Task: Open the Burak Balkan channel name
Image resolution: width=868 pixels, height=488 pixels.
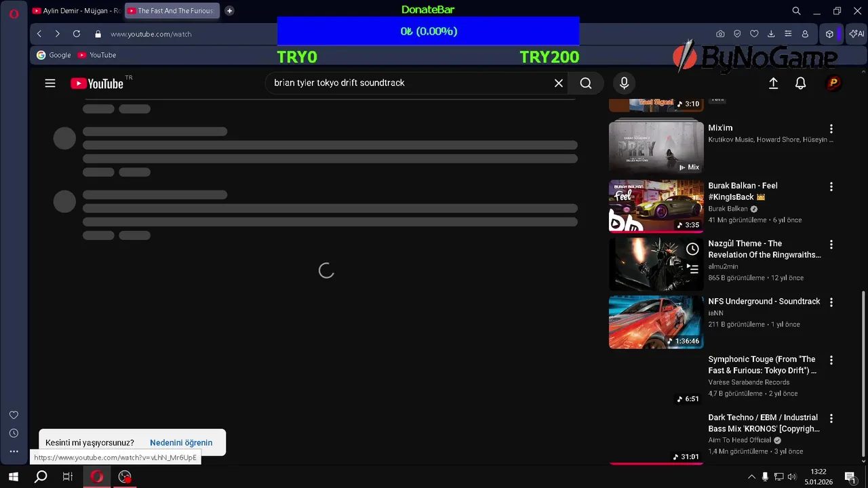Action: point(728,209)
